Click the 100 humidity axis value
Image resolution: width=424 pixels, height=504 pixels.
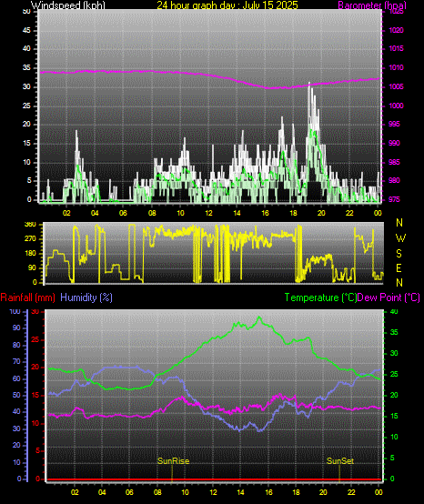tap(15, 311)
